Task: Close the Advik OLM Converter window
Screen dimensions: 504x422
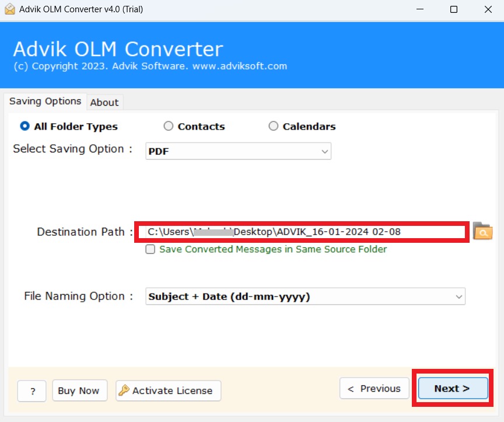Action: point(488,9)
